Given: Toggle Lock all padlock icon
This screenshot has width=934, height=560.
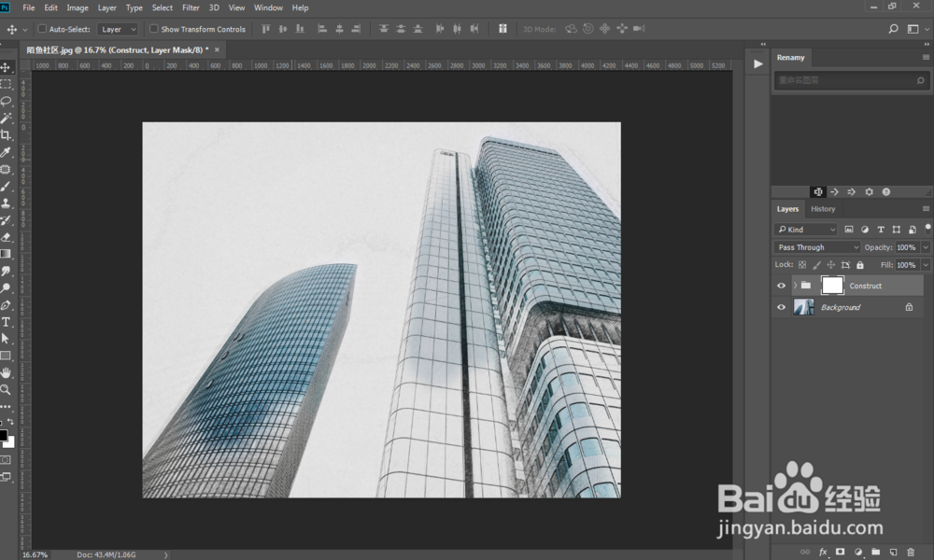Looking at the screenshot, I should click(859, 265).
